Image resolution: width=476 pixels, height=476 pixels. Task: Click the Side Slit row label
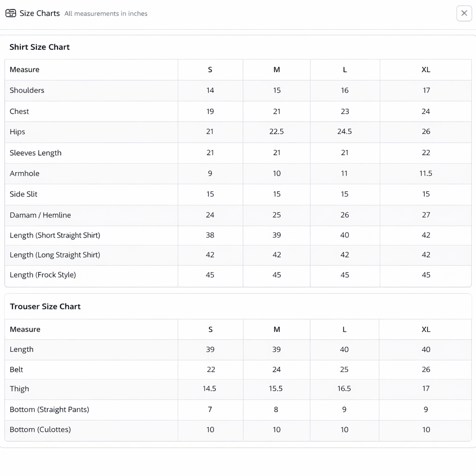pos(24,194)
